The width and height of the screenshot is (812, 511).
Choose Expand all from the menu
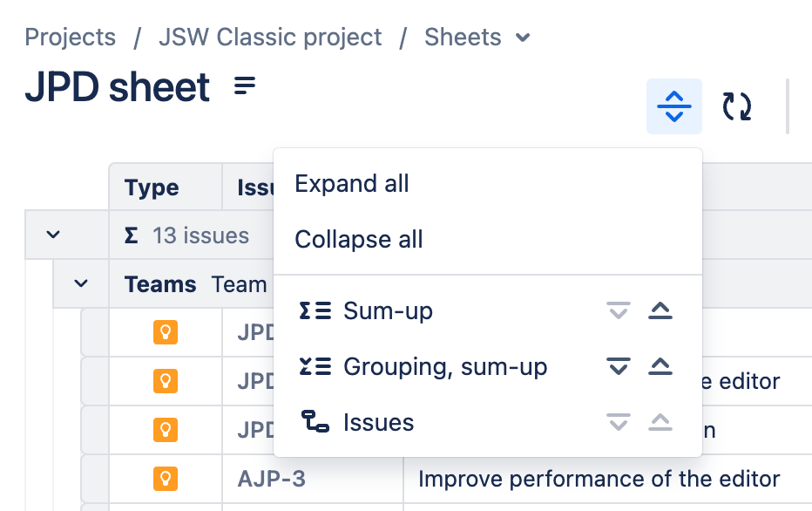click(x=352, y=184)
